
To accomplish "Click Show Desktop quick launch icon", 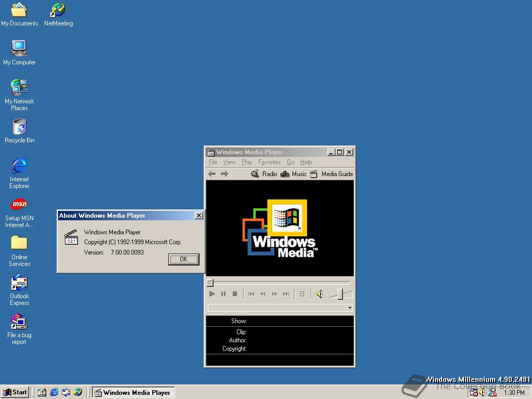I will click(42, 393).
